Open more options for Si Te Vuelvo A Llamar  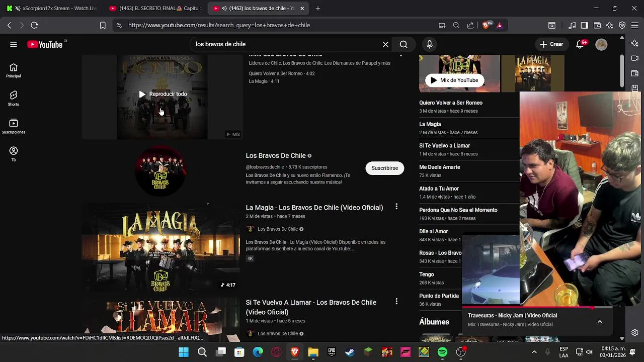click(x=396, y=301)
